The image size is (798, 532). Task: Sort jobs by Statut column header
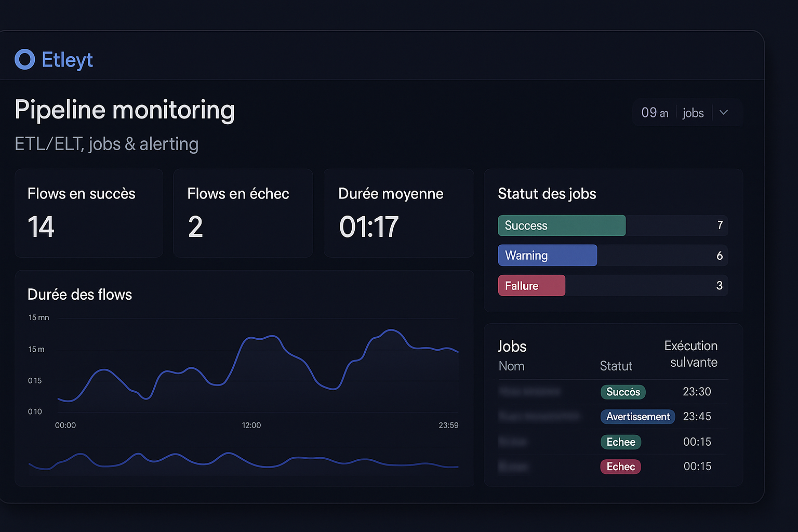click(x=616, y=366)
